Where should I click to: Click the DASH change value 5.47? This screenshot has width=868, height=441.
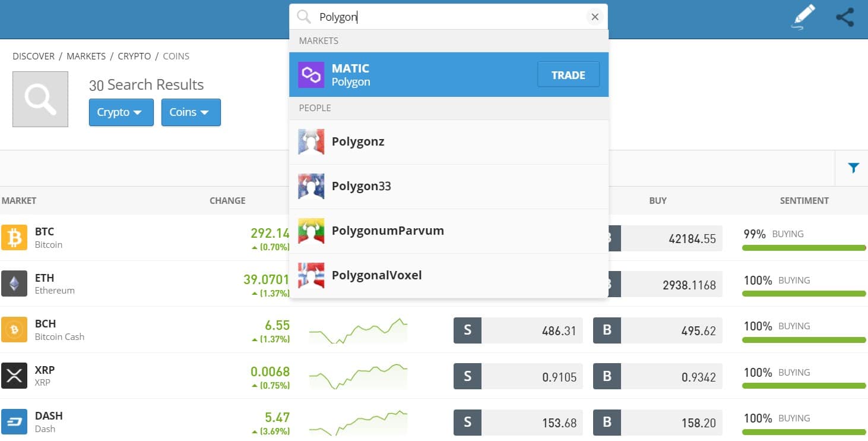tap(277, 417)
